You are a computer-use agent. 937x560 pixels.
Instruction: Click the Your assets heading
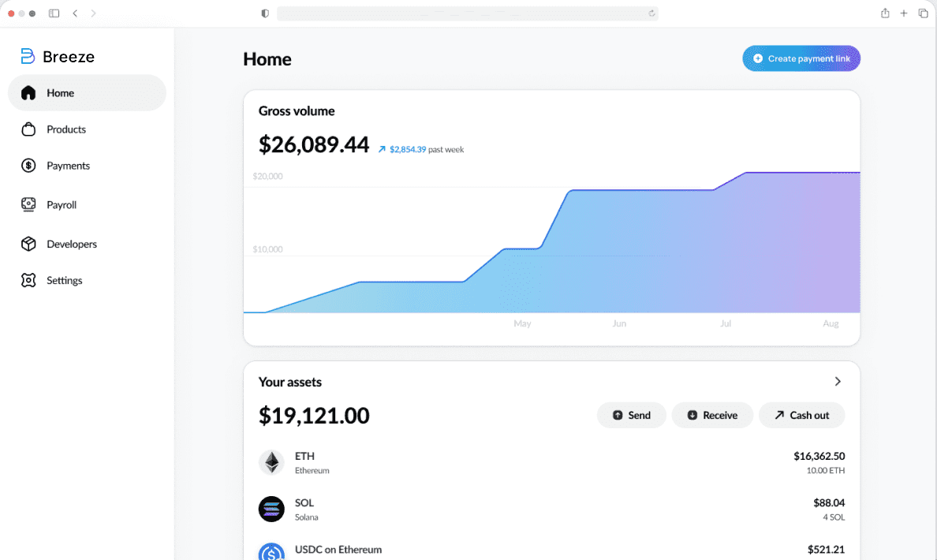click(x=289, y=382)
